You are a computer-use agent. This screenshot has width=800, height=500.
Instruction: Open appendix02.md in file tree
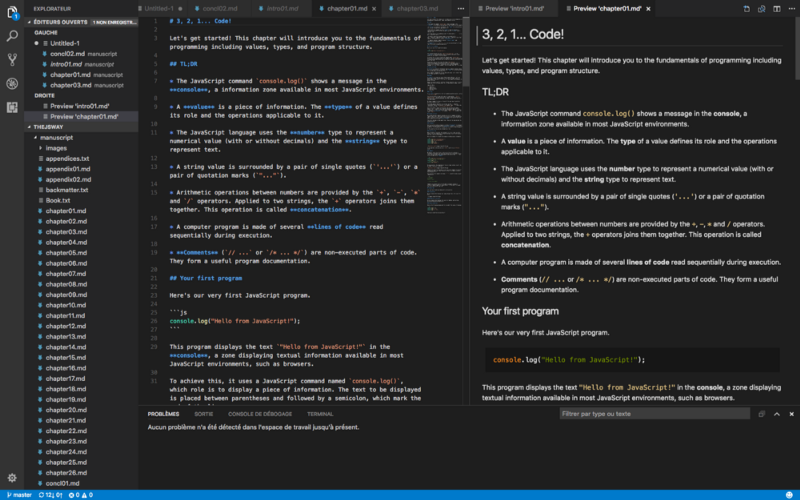tap(81, 180)
